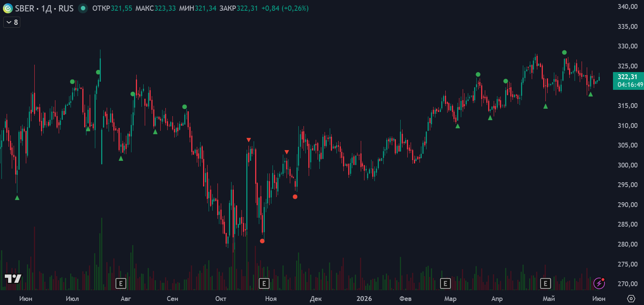This screenshot has height=305, width=644.
Task: Toggle the green market status indicator
Action: [x=83, y=8]
